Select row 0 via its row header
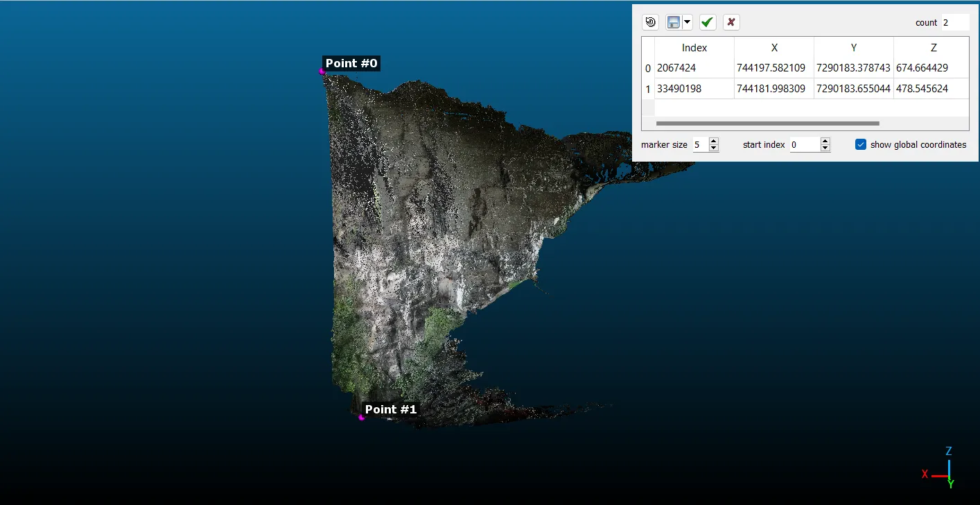This screenshot has width=980, height=505. [648, 68]
